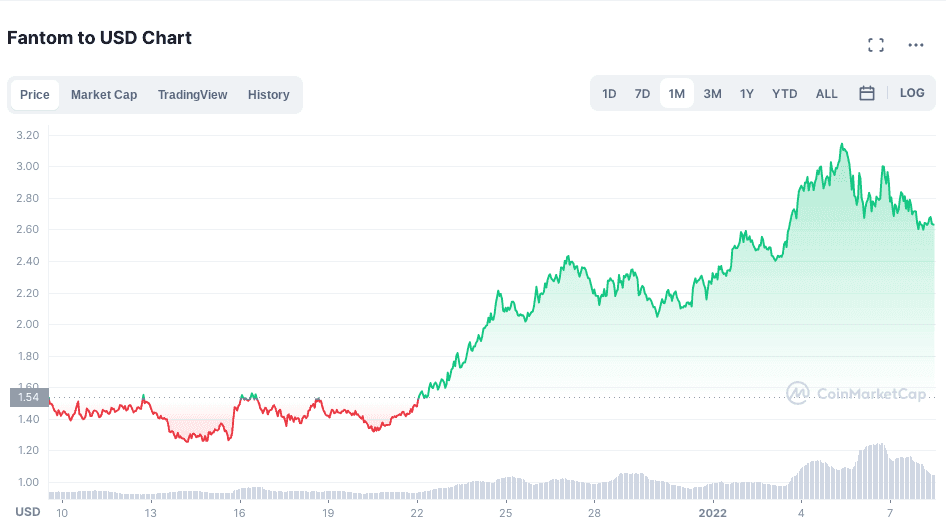Open fullscreen chart view icon

tap(876, 45)
